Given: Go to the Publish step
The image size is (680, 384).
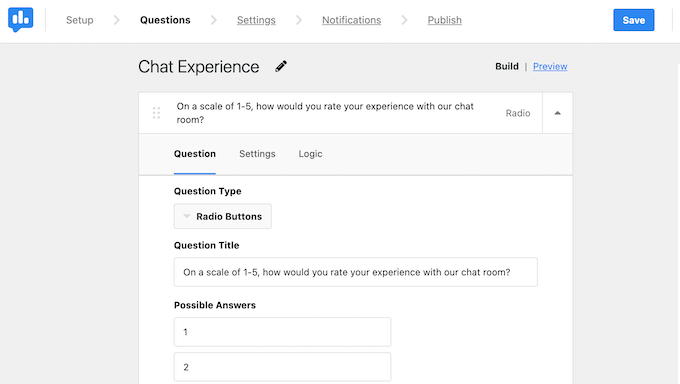Looking at the screenshot, I should pos(445,20).
